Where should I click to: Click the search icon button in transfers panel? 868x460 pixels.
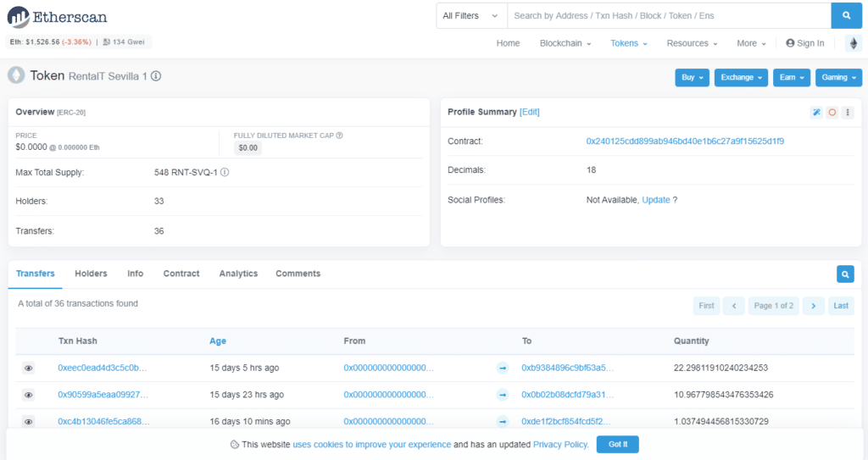point(845,274)
